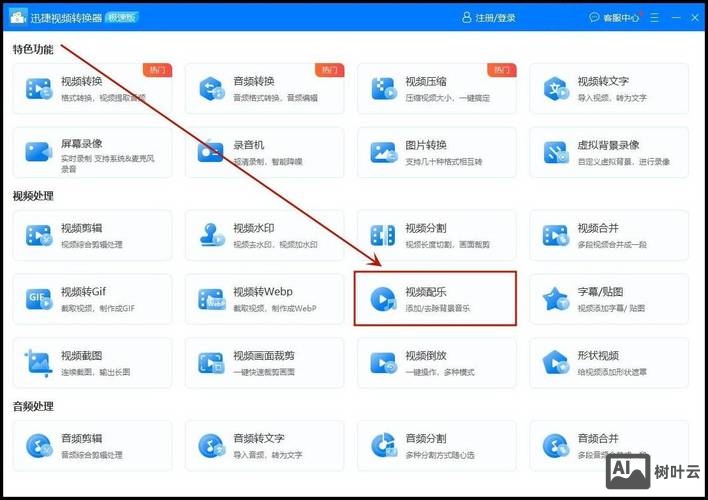Screen dimensions: 708x500
Task: Click the 视频转文字 card title text
Action: [x=603, y=81]
